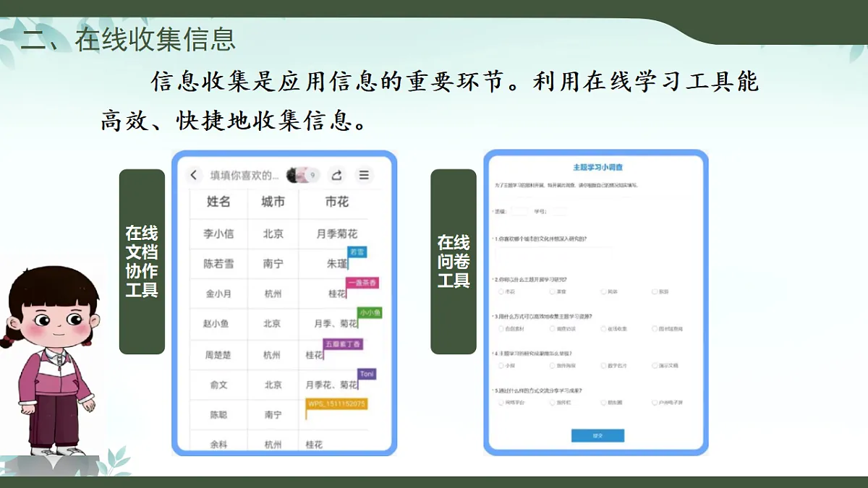Click the 班级 input box

pos(519,211)
